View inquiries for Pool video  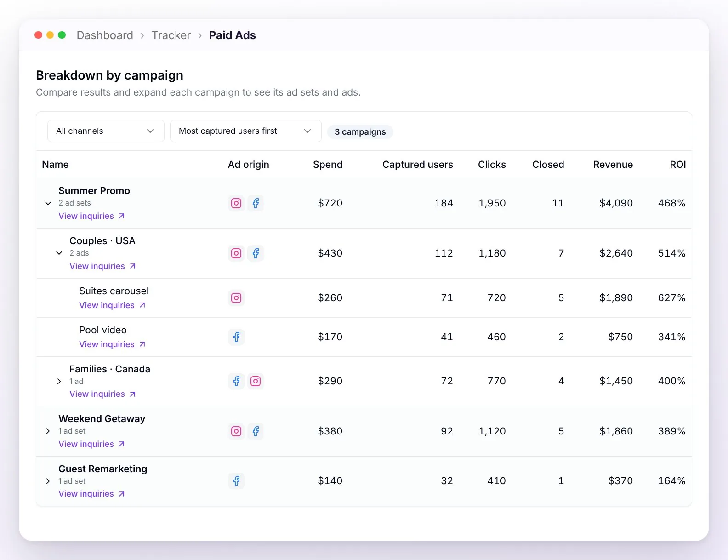coord(112,344)
